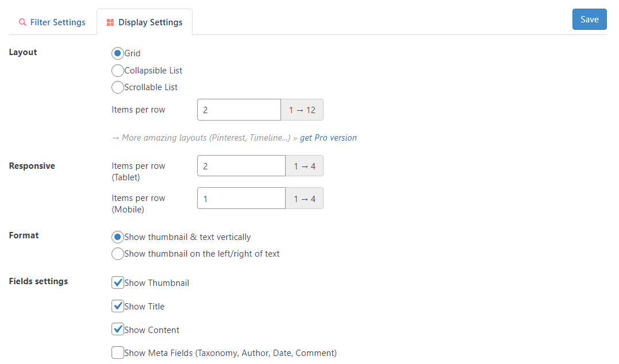The image size is (619, 364).
Task: Choose the Collapsible List layout
Action: pyautogui.click(x=117, y=70)
